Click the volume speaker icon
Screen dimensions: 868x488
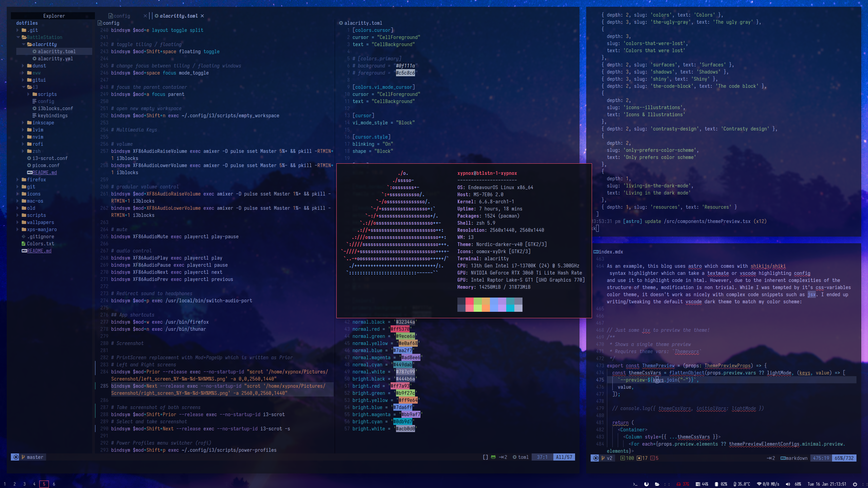tap(788, 484)
